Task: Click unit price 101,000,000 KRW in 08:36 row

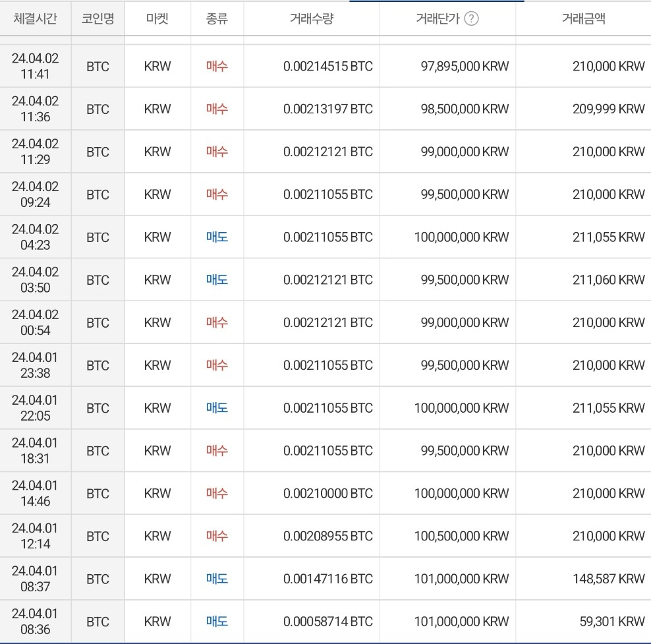Action: 461,622
